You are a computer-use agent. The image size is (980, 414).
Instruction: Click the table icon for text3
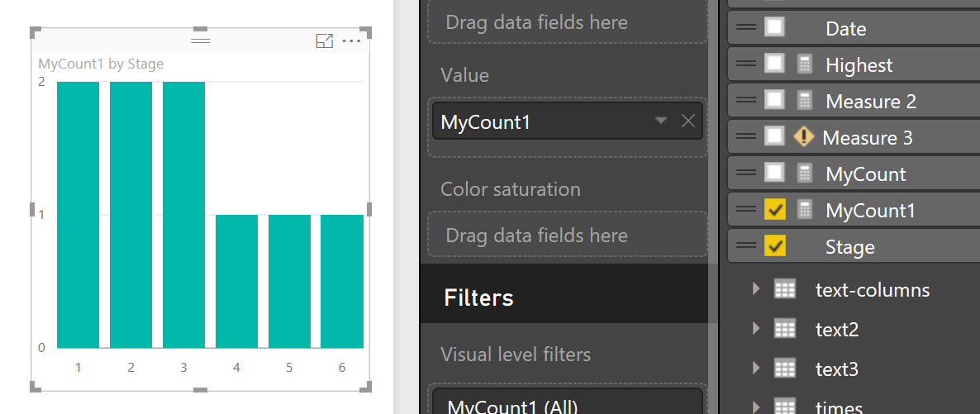(784, 369)
